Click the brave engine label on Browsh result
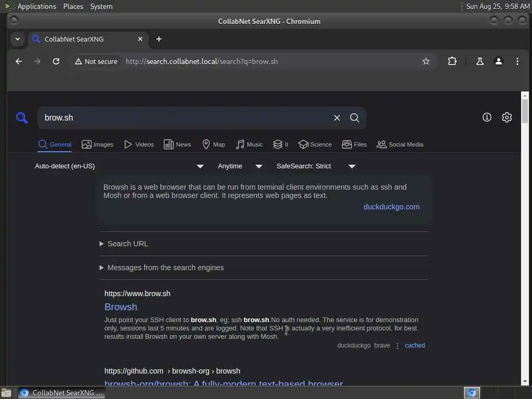The height and width of the screenshot is (399, 532). [382, 345]
